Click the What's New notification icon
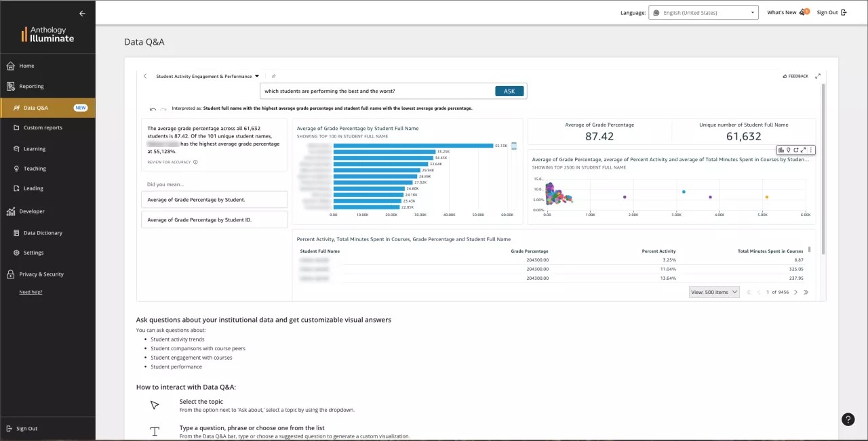The image size is (868, 441). (803, 12)
